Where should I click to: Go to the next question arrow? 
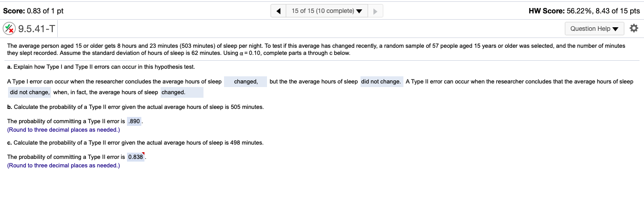[x=375, y=11]
